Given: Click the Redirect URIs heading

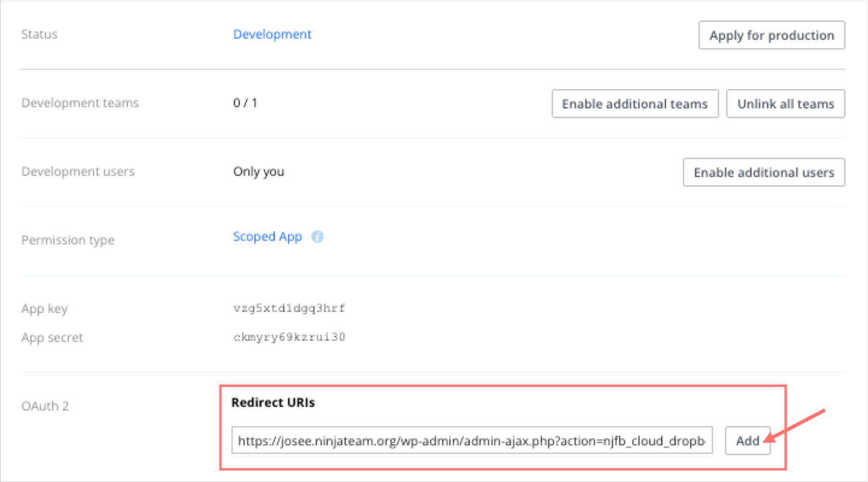Looking at the screenshot, I should (x=273, y=403).
